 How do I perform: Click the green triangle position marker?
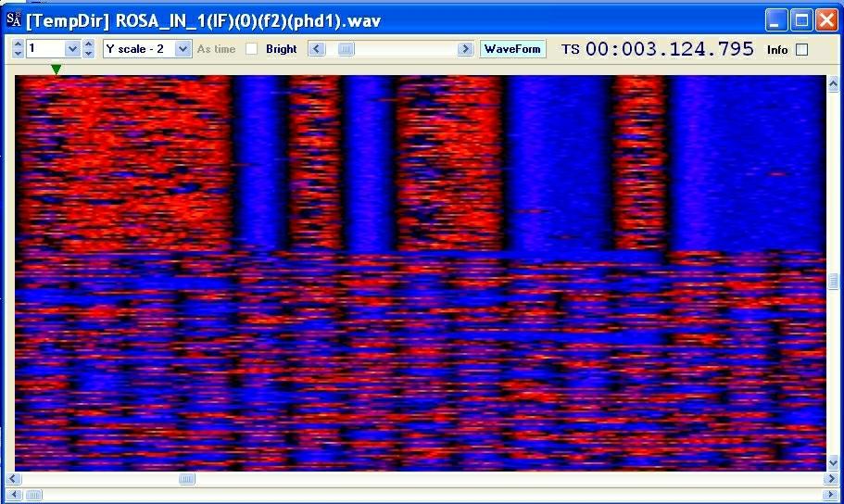point(56,69)
